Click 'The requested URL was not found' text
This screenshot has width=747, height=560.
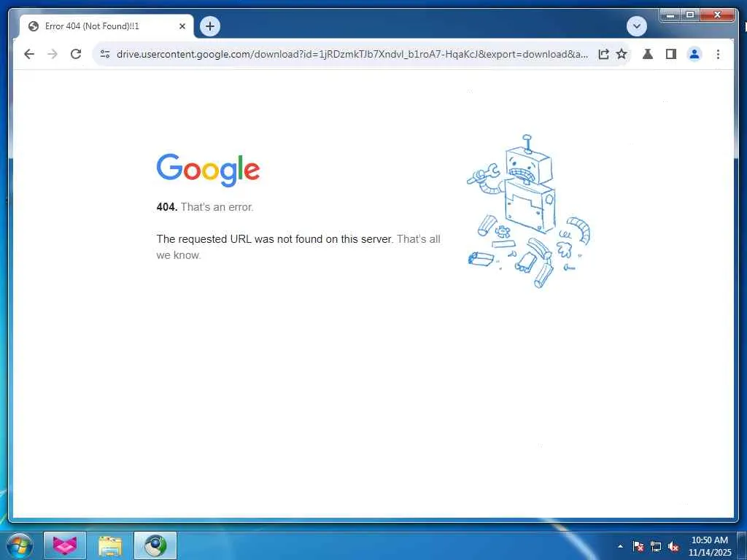tap(274, 239)
